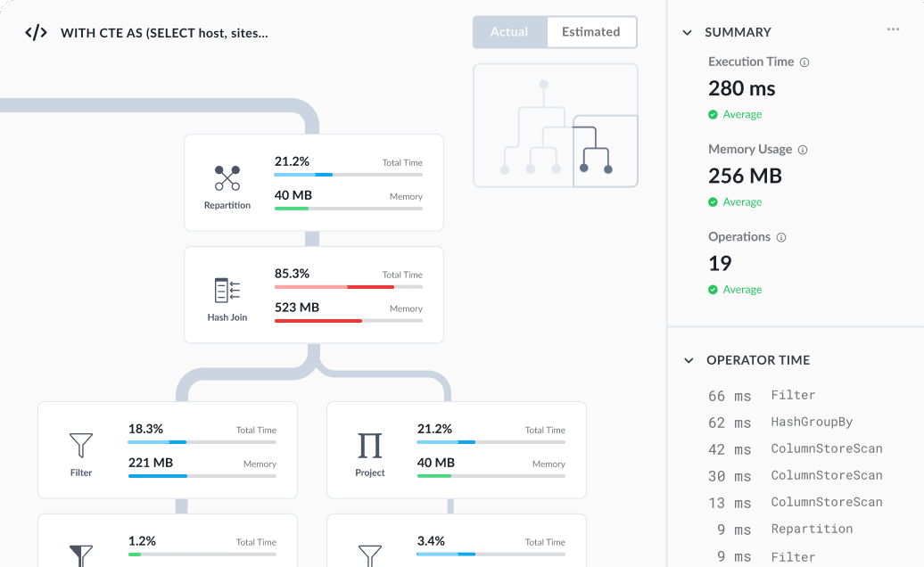Screen dimensions: 924x567
Task: Click the Repartition node label
Action: click(x=227, y=205)
